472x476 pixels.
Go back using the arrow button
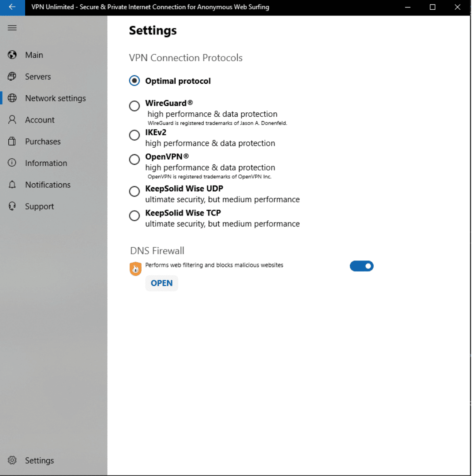12,7
